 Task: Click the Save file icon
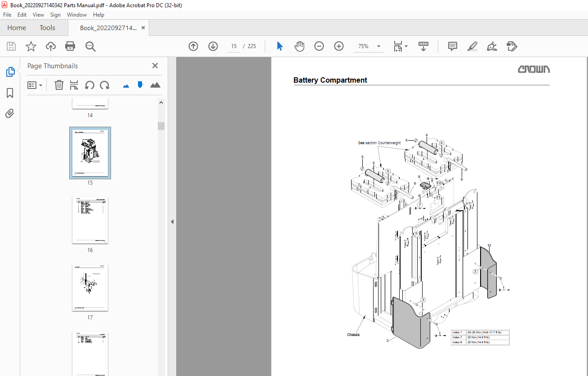point(11,46)
